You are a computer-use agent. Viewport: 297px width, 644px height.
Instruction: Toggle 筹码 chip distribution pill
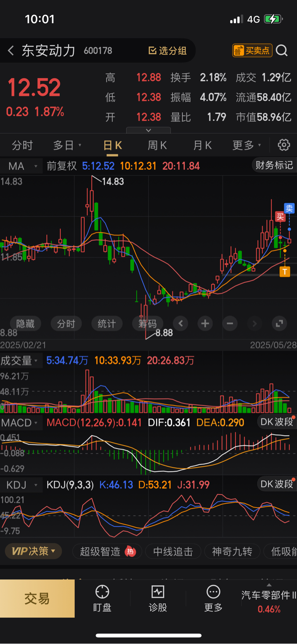tap(148, 323)
